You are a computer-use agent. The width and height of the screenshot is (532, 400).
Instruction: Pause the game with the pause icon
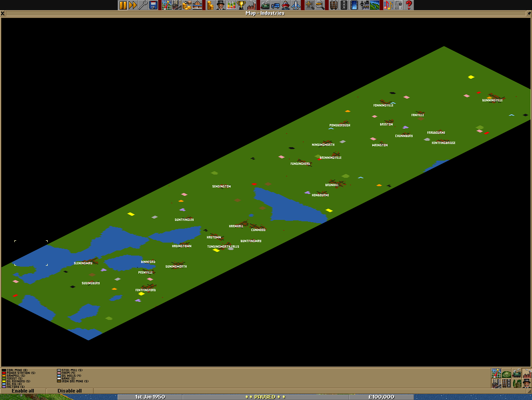click(x=123, y=5)
